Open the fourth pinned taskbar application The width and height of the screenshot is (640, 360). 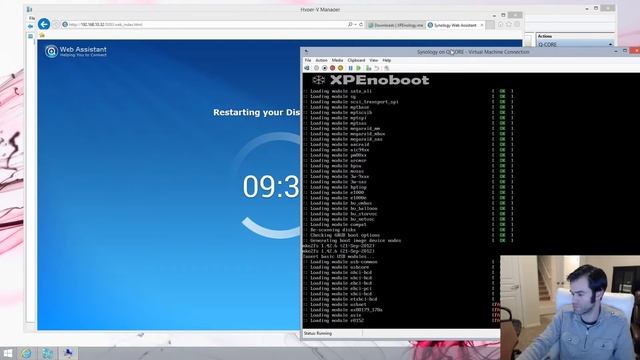pos(68,353)
